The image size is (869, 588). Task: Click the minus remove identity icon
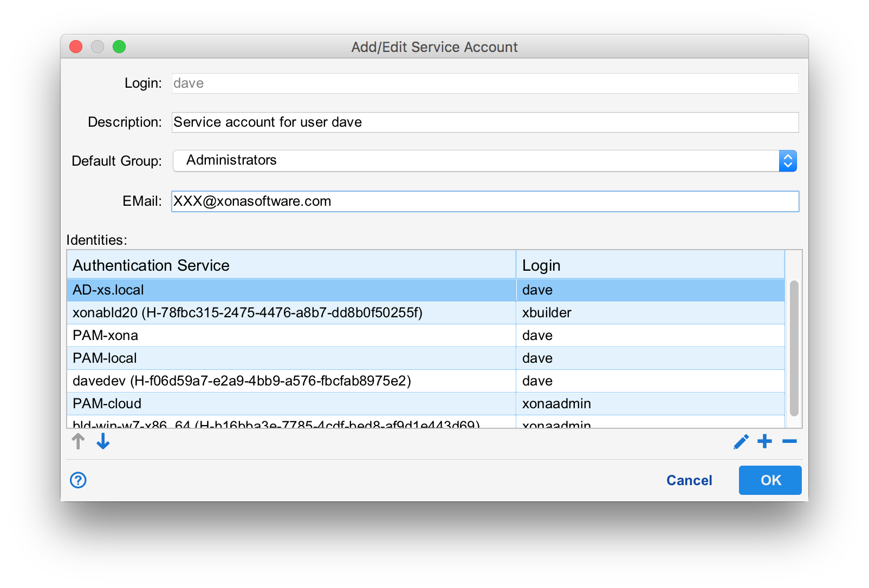point(789,442)
